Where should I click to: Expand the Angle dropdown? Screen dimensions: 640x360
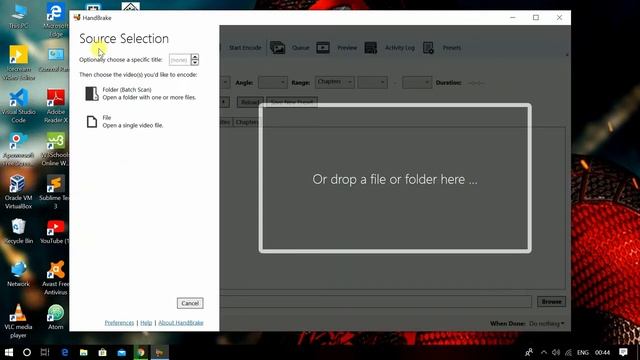point(273,82)
